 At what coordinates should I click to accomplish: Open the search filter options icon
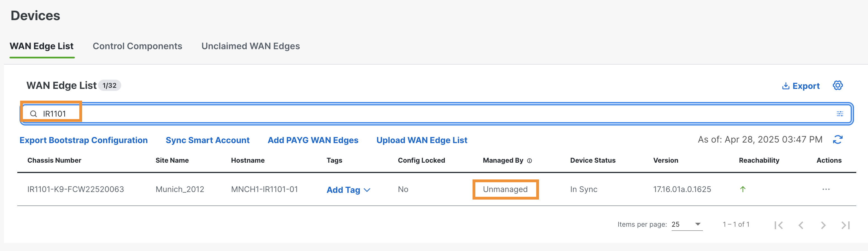840,114
